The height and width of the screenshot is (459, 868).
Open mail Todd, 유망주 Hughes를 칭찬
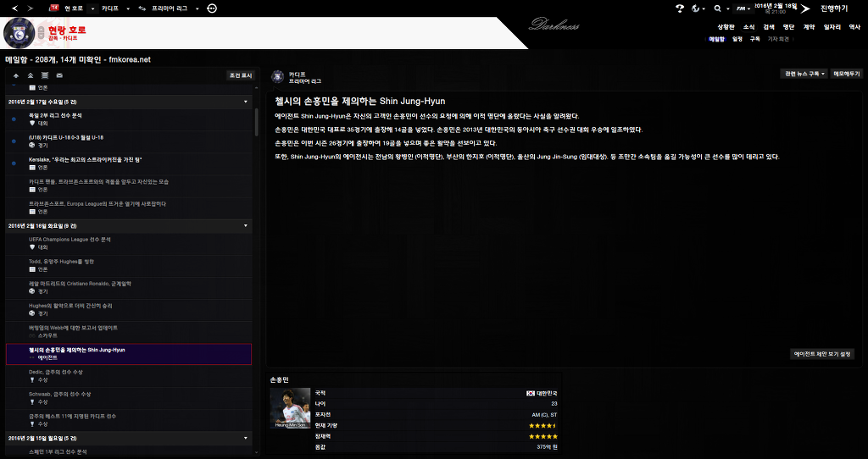pos(129,265)
